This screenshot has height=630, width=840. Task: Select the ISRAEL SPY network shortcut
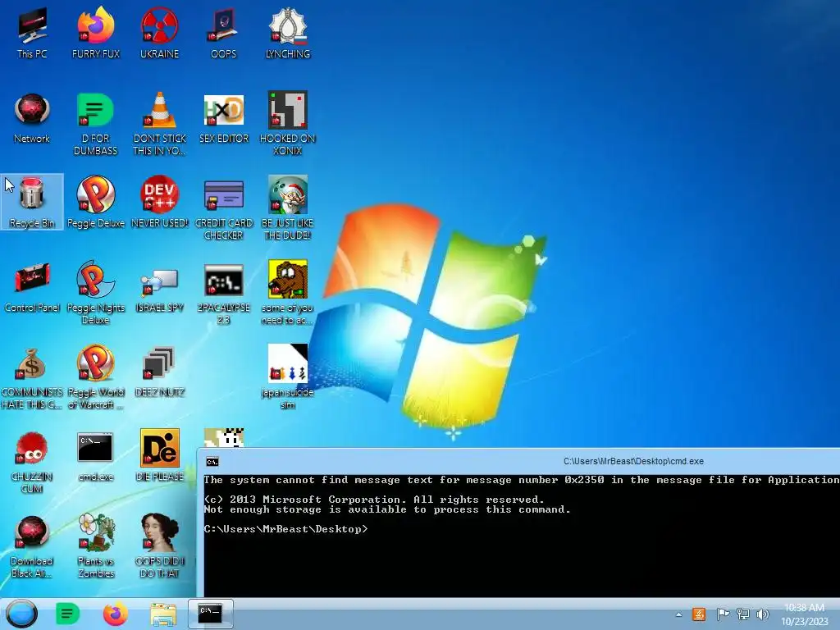(x=160, y=290)
